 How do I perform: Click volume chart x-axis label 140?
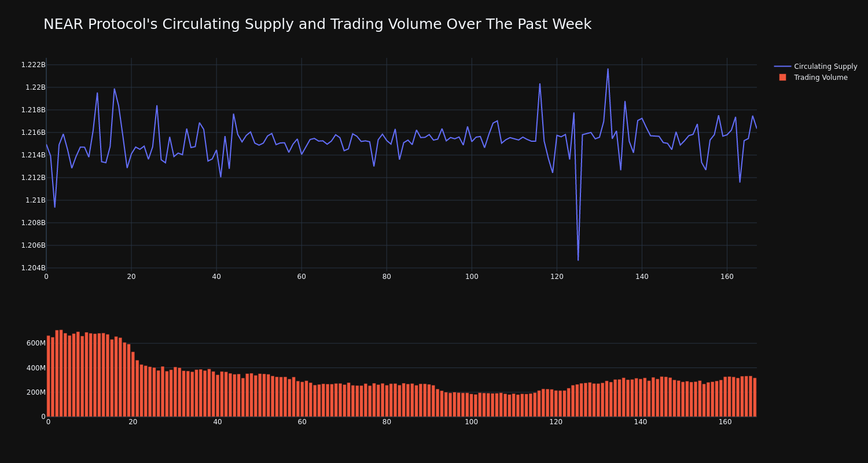pos(641,422)
